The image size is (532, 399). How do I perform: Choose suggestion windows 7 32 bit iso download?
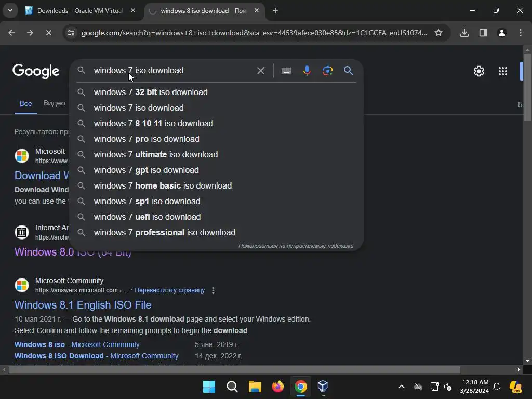click(217, 92)
